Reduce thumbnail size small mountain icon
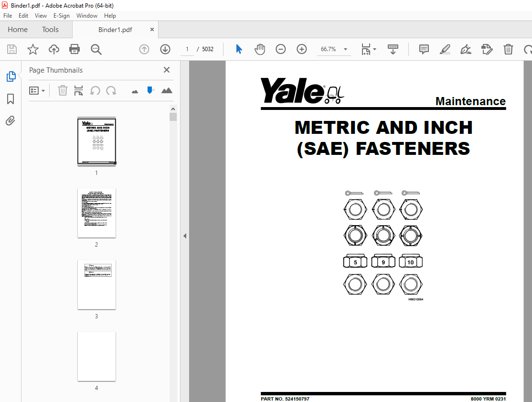This screenshot has height=402, width=532. [x=135, y=91]
